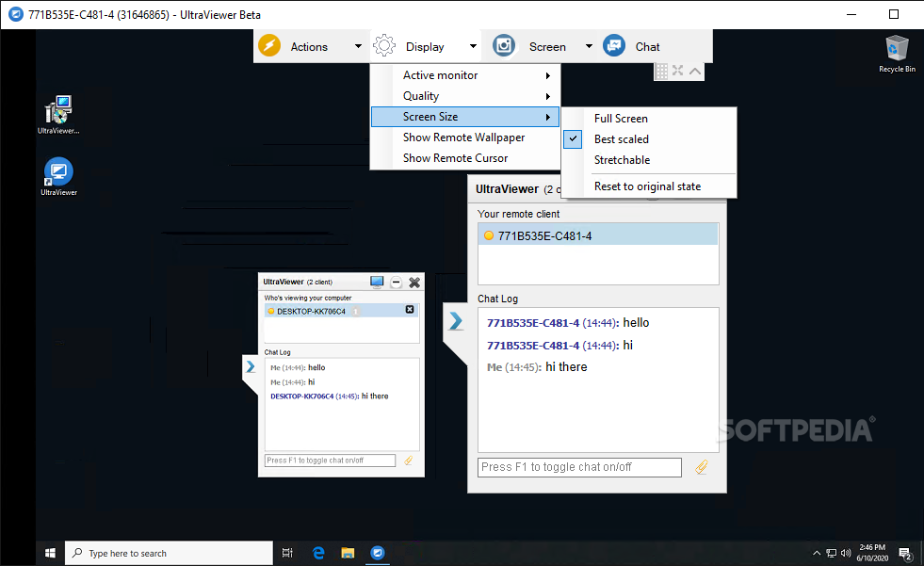Open File Explorer on remote taskbar
This screenshot has height=566, width=924.
tap(348, 553)
